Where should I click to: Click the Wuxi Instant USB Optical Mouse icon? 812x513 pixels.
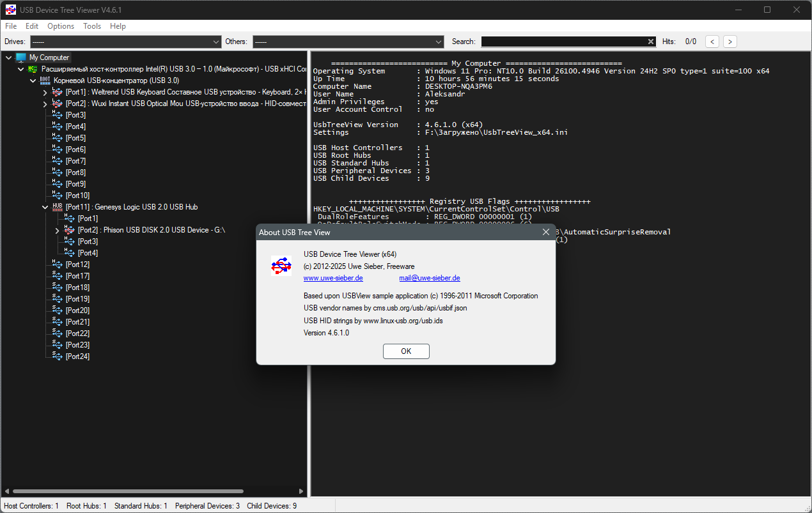pos(58,103)
